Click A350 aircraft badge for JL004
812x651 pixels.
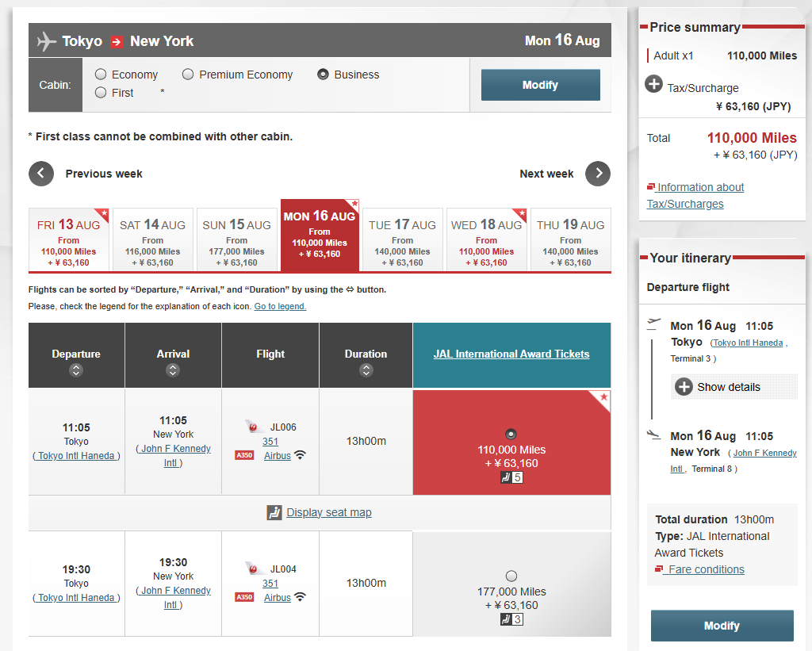click(244, 597)
